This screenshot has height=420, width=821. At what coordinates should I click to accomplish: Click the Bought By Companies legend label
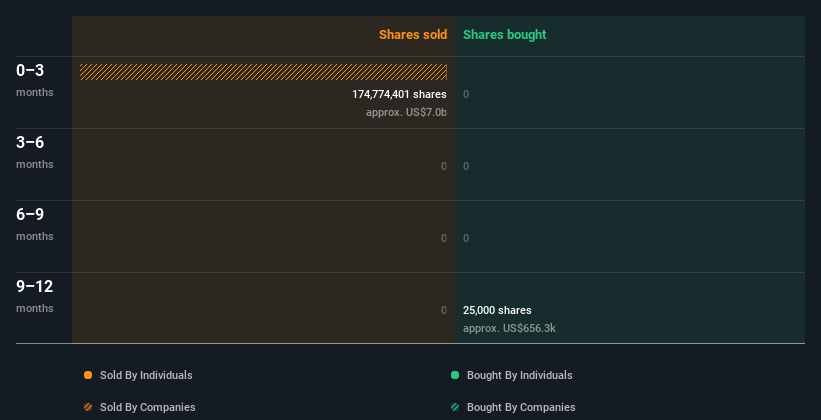[521, 407]
